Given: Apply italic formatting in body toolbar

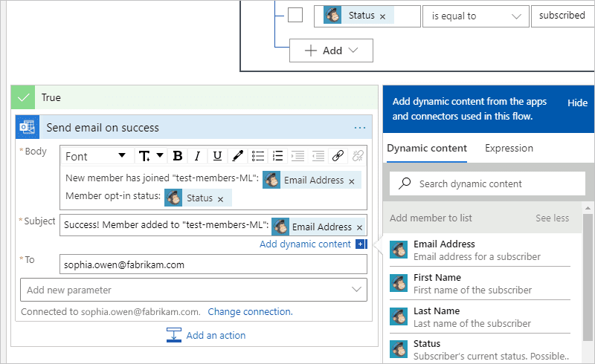Looking at the screenshot, I should point(197,156).
